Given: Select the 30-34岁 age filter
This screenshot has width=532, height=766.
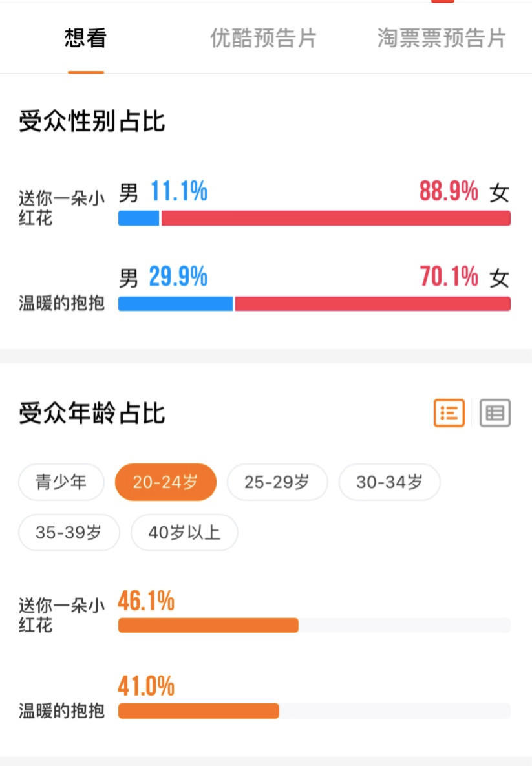Looking at the screenshot, I should 389,482.
